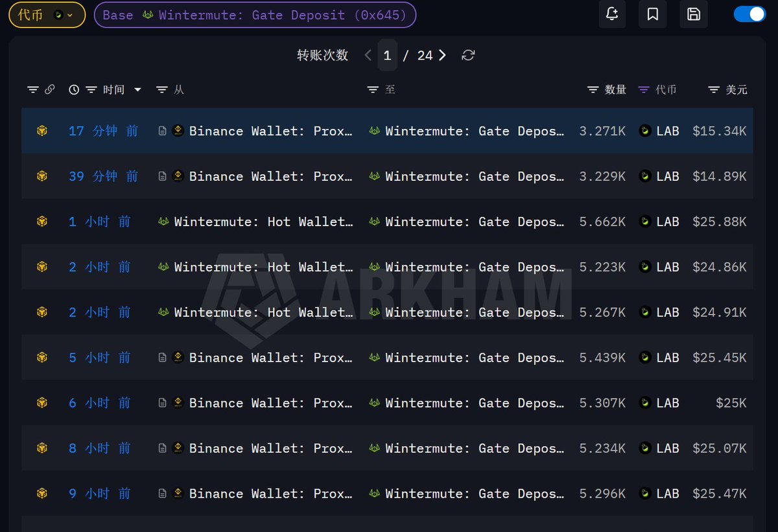Click the chain cube icon in 9 小时 row
778x532 pixels.
(x=42, y=494)
